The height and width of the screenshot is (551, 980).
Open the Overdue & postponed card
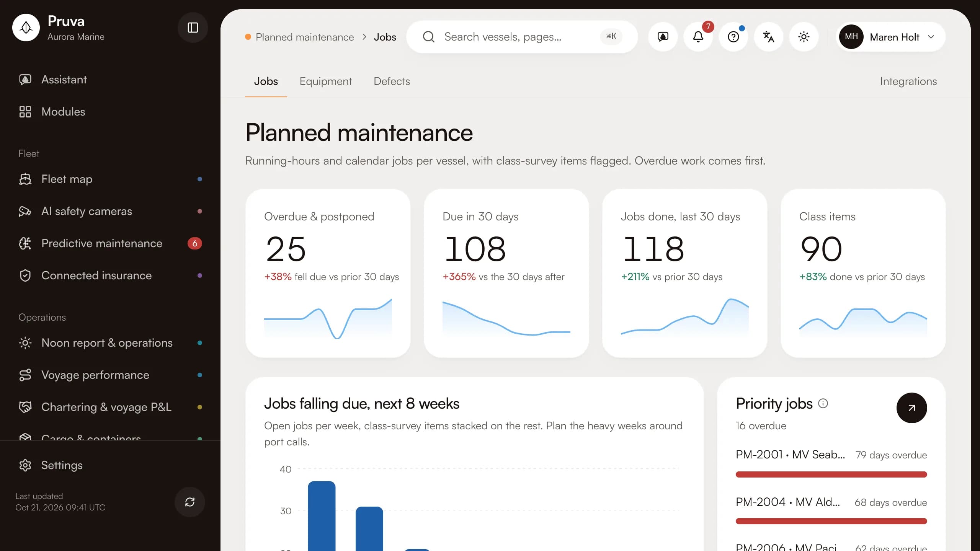[x=328, y=273]
